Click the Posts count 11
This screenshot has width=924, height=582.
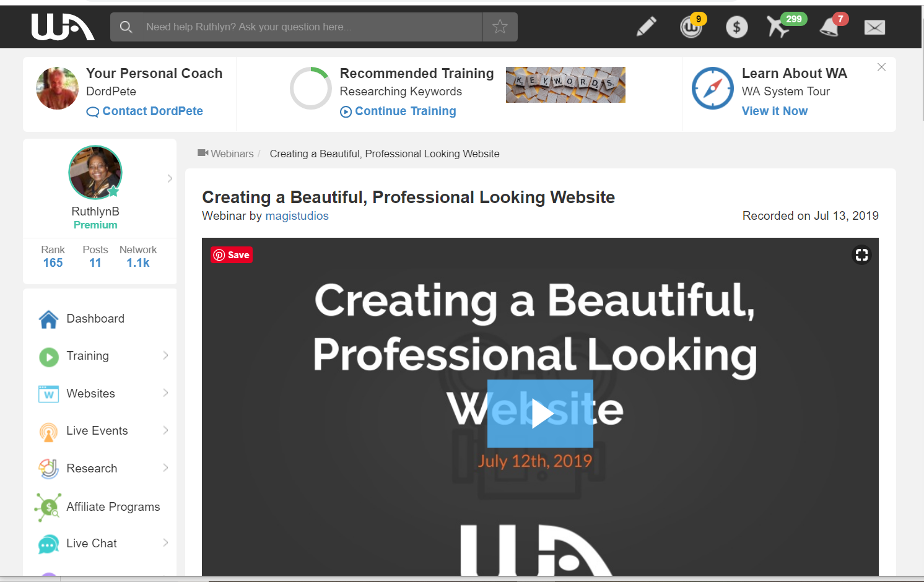pos(95,263)
